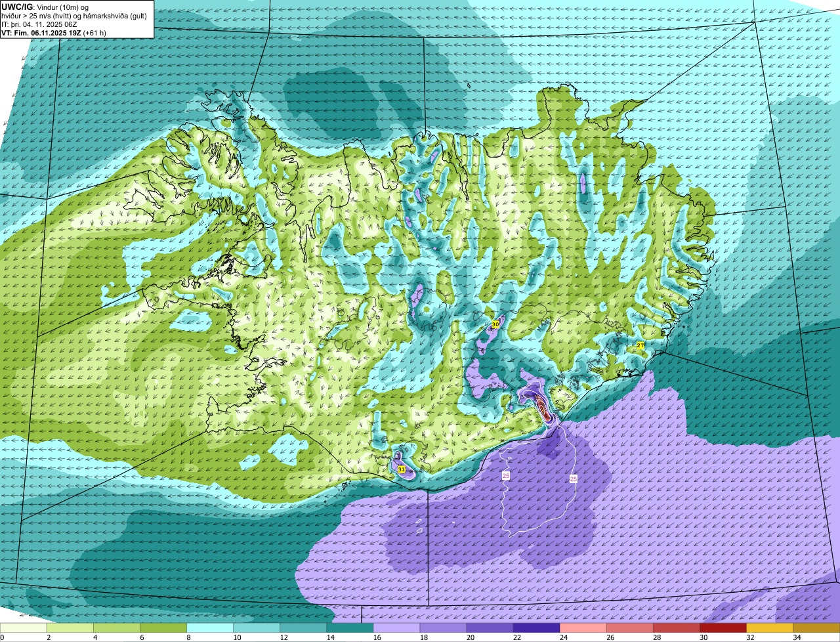Click the color scale number 10
The image size is (840, 642).
(x=236, y=637)
